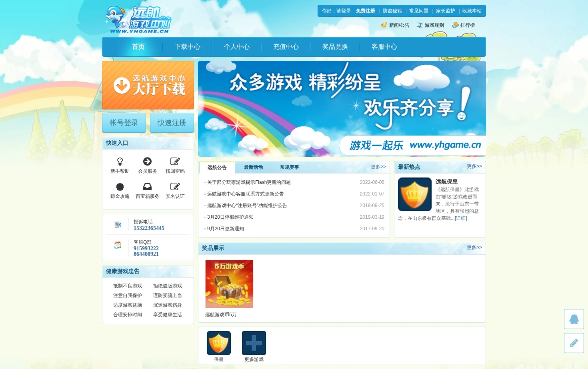Open 客服中心 navigation item
Screen dimensions: 588x369
click(x=384, y=47)
